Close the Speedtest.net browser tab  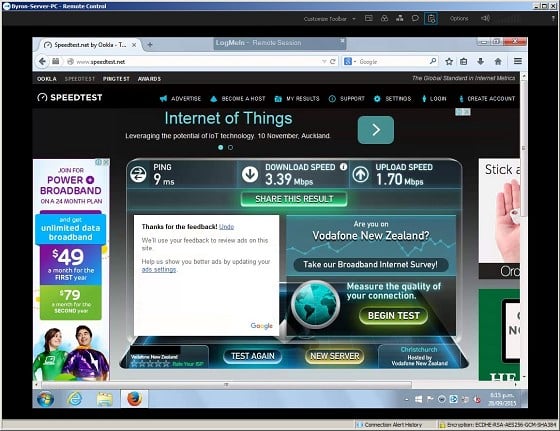tap(134, 45)
